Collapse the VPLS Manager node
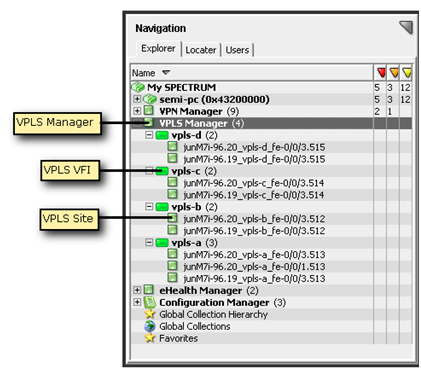Viewport: 421px width, 368px height. [137, 123]
